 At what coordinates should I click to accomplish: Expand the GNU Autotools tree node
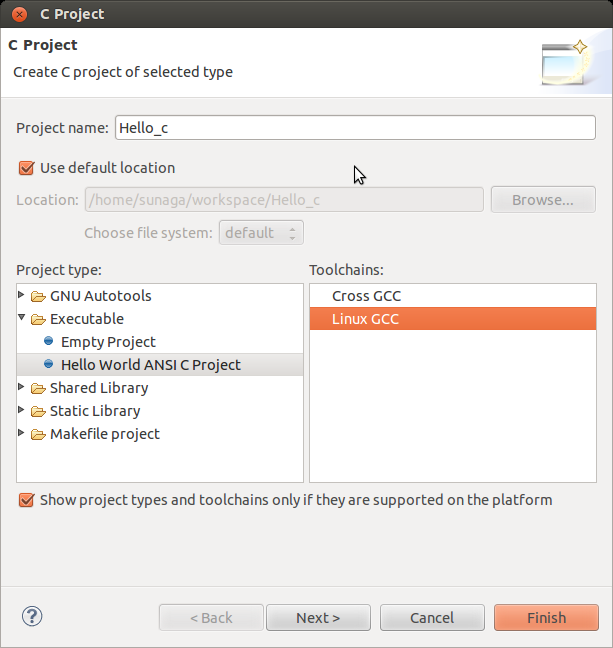23,296
